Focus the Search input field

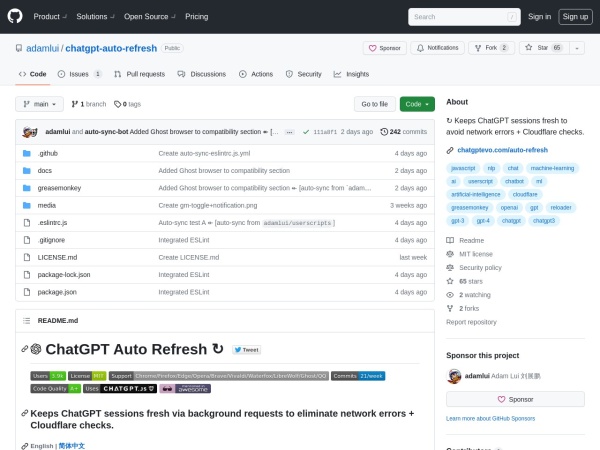(x=464, y=17)
